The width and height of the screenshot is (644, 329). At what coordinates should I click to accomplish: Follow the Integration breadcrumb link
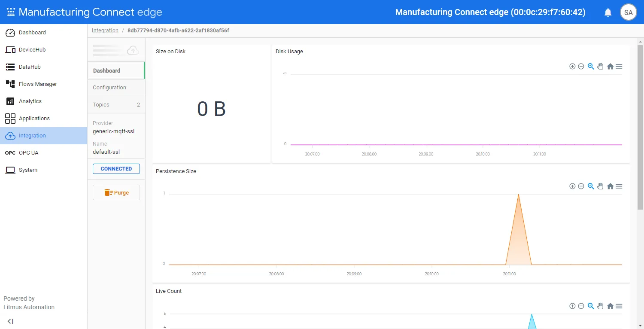tap(105, 30)
